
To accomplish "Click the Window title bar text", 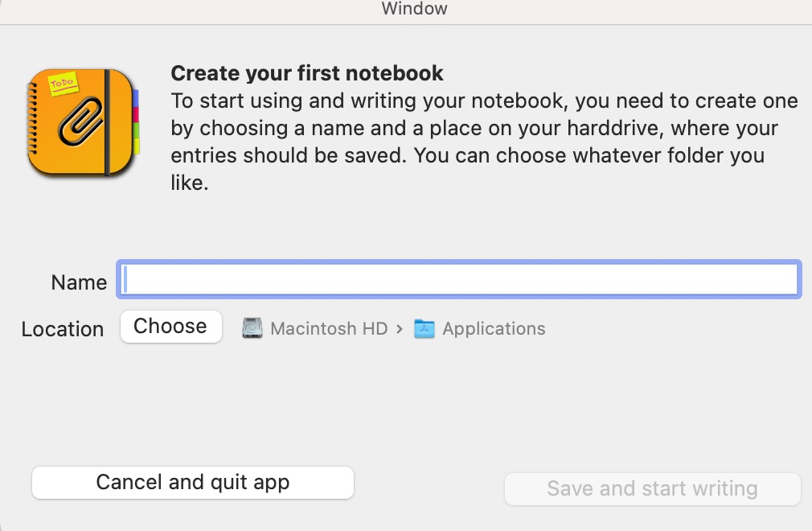I will (x=414, y=8).
